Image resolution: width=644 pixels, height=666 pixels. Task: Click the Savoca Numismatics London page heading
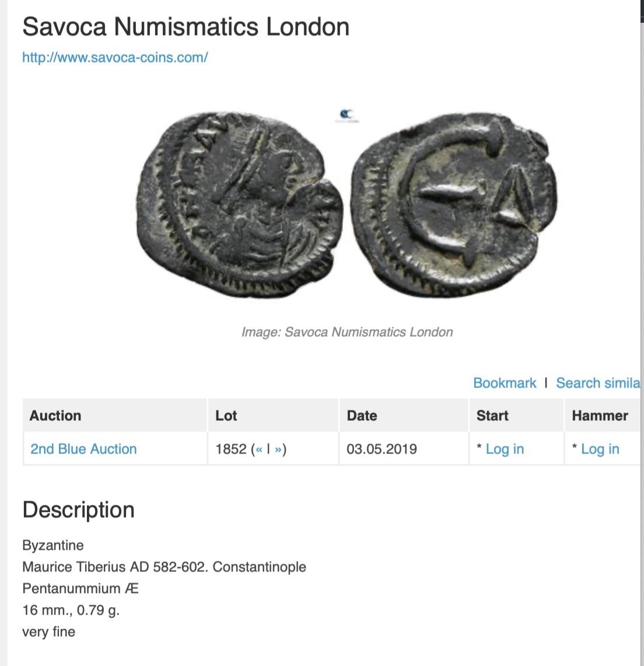click(x=185, y=27)
